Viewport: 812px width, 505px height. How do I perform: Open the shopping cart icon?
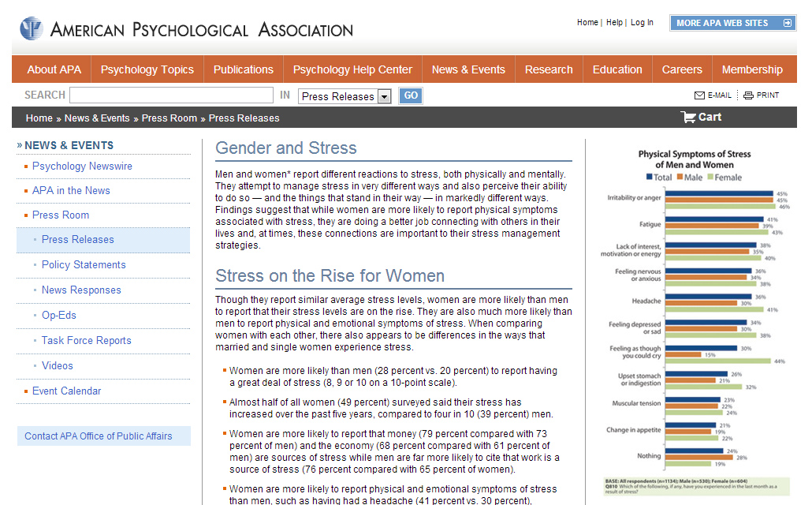(x=688, y=118)
